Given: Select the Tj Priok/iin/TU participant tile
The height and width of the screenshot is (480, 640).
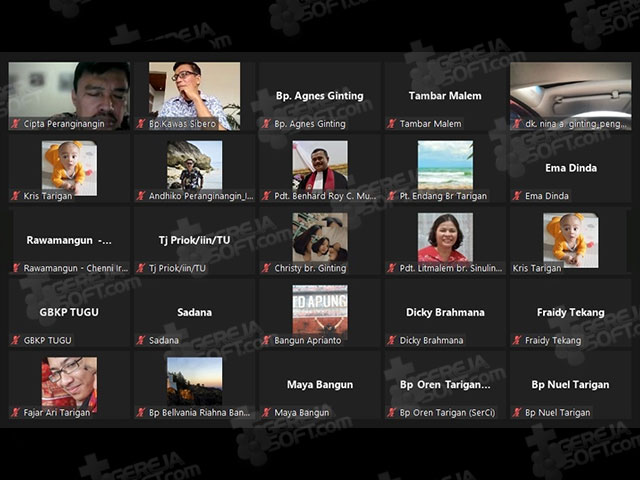Looking at the screenshot, I should (x=194, y=240).
